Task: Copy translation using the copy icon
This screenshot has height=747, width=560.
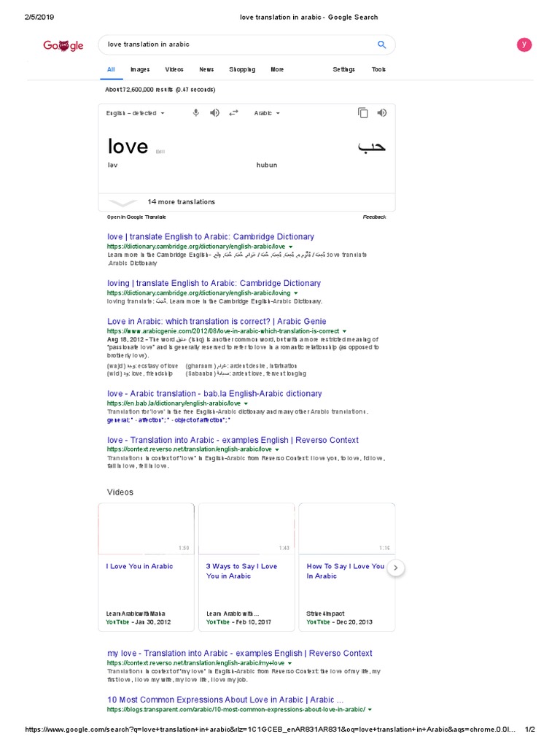Action: pos(363,113)
